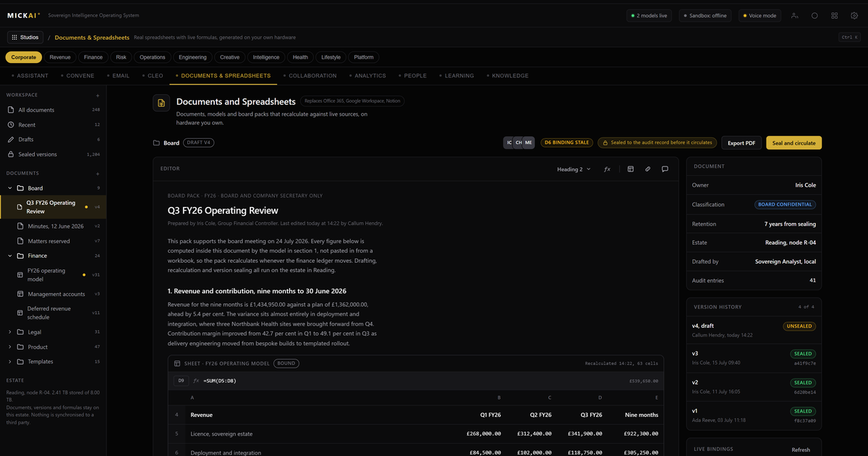Open the Heading 2 style dropdown
Screen dimensions: 868x456
click(574, 169)
